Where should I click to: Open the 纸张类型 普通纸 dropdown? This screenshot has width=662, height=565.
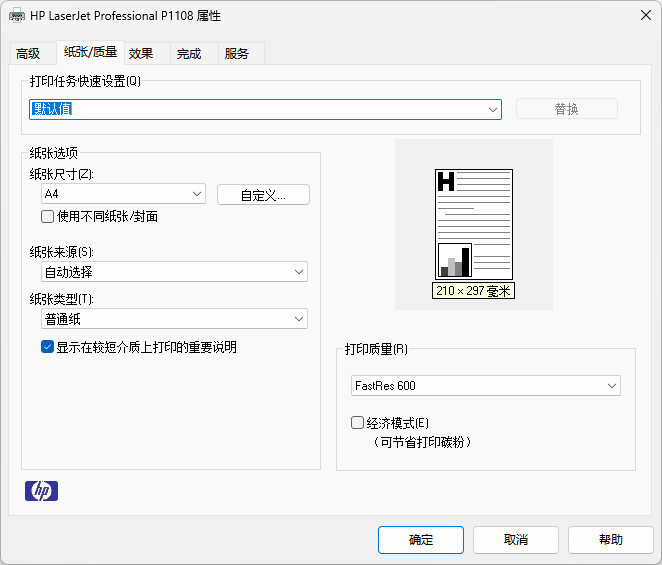[x=174, y=319]
